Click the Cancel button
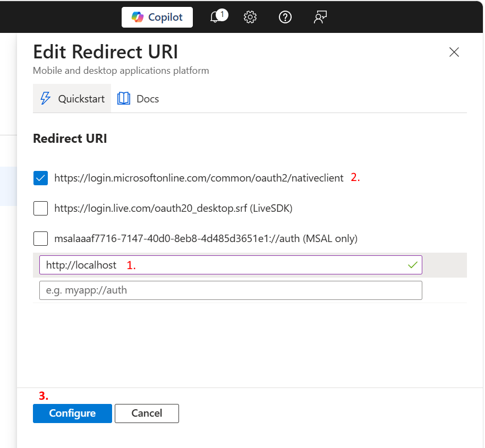Viewport: 485px width, 448px height. point(147,413)
